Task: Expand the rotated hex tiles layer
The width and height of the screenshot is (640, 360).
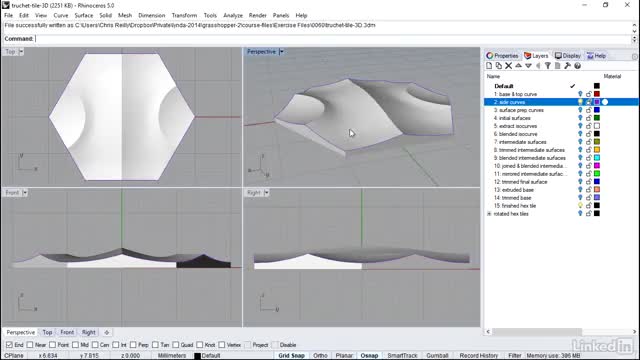Action: point(489,214)
